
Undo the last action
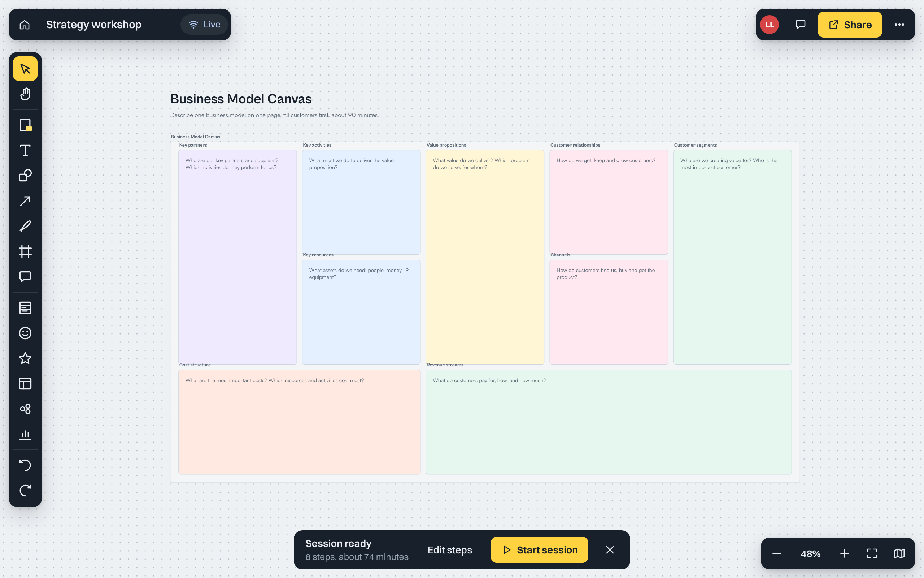pos(25,465)
